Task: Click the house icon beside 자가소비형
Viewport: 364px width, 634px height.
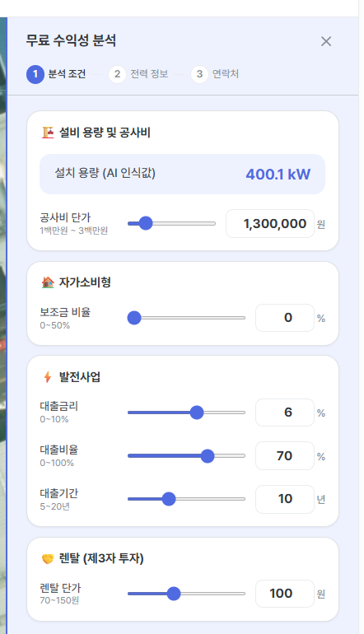Action: [x=48, y=282]
